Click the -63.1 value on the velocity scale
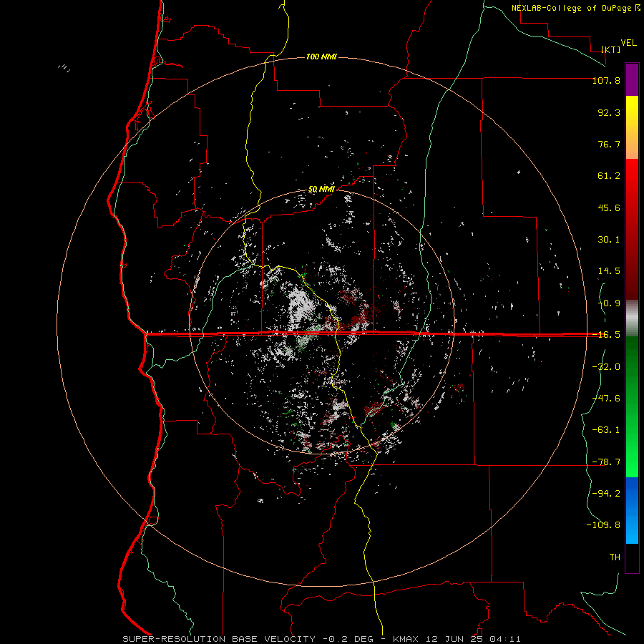Viewport: 644px width, 644px height. 606,430
